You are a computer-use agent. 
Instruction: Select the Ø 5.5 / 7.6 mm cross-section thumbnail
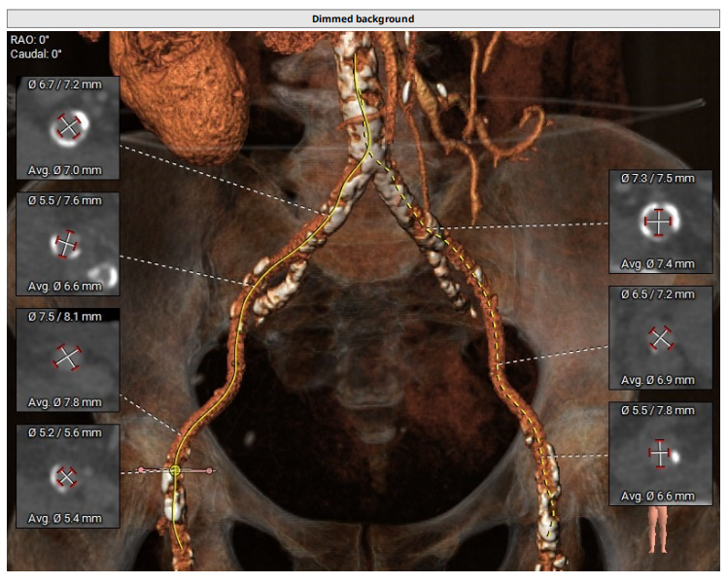(67, 243)
